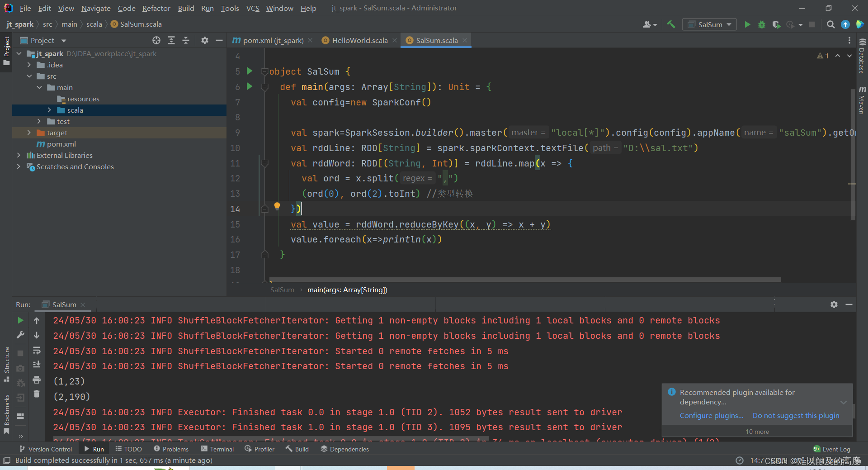Open Dependencies tool window
Screen dimensions: 868x470
(345, 449)
